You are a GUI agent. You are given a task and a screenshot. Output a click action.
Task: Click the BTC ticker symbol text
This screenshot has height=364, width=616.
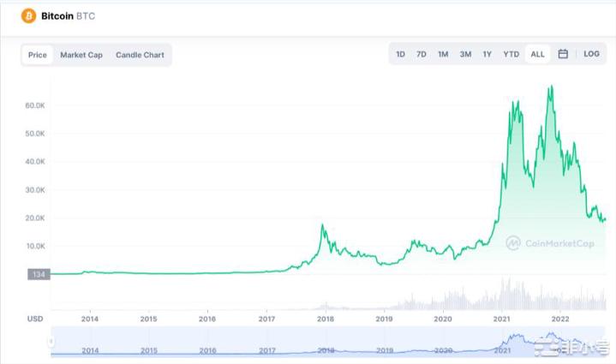click(86, 16)
